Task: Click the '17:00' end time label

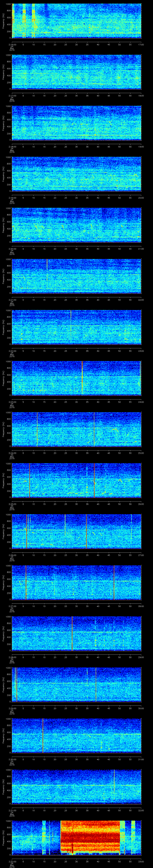Action: coord(141,44)
